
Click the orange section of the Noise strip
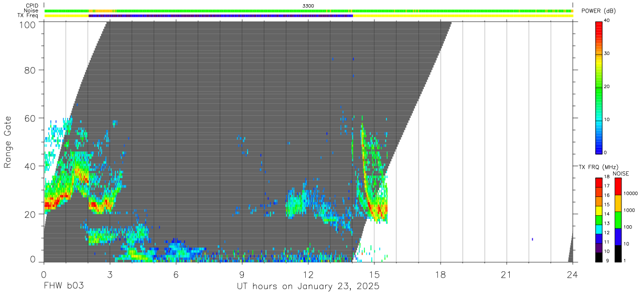point(102,10)
